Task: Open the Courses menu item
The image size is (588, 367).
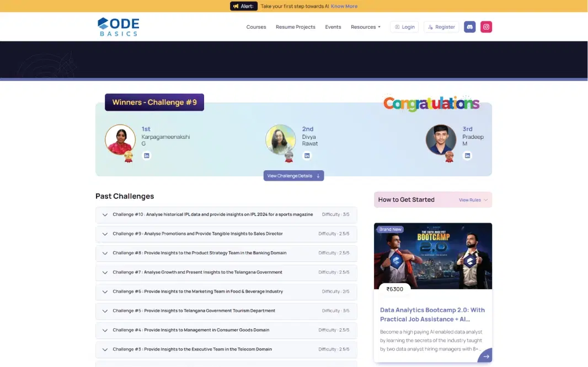Action: 256,27
